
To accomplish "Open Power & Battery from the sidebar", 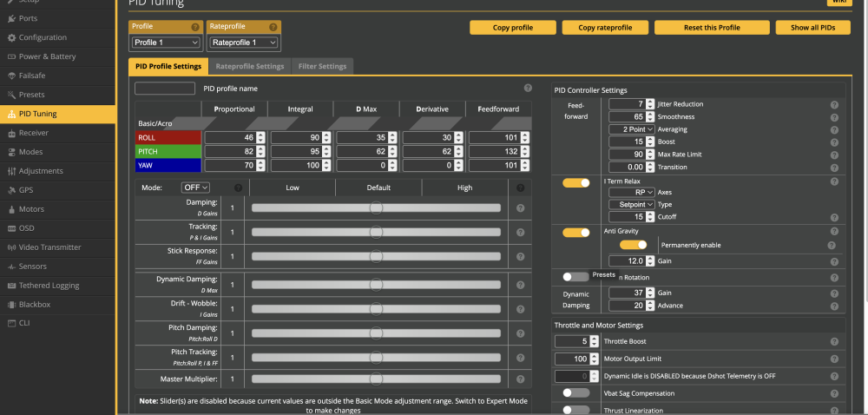I will pyautogui.click(x=48, y=56).
